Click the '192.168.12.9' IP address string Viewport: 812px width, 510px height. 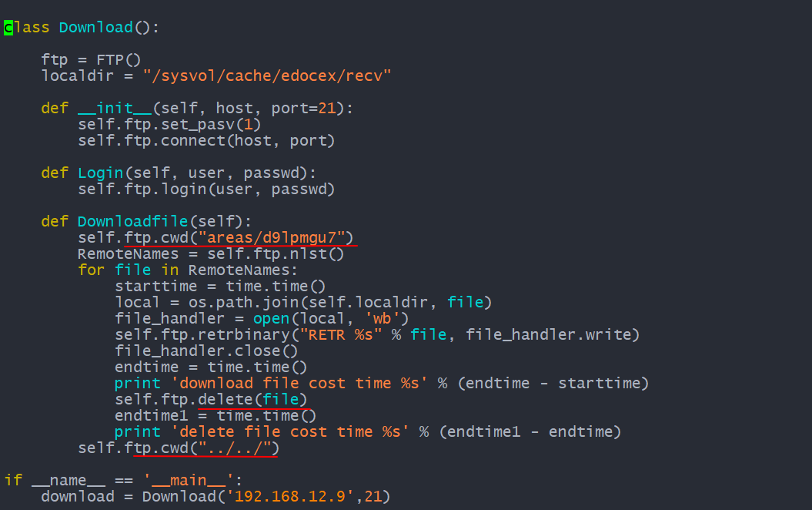(x=290, y=497)
